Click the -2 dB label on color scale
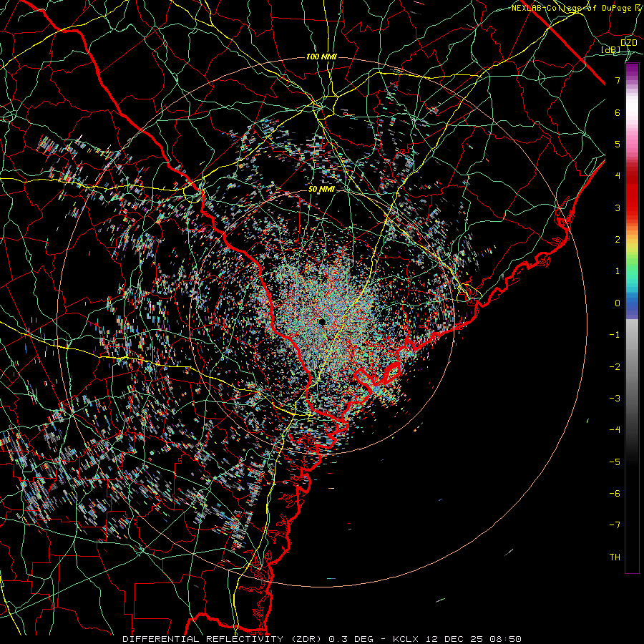Image resolution: width=644 pixels, height=644 pixels. click(x=615, y=367)
